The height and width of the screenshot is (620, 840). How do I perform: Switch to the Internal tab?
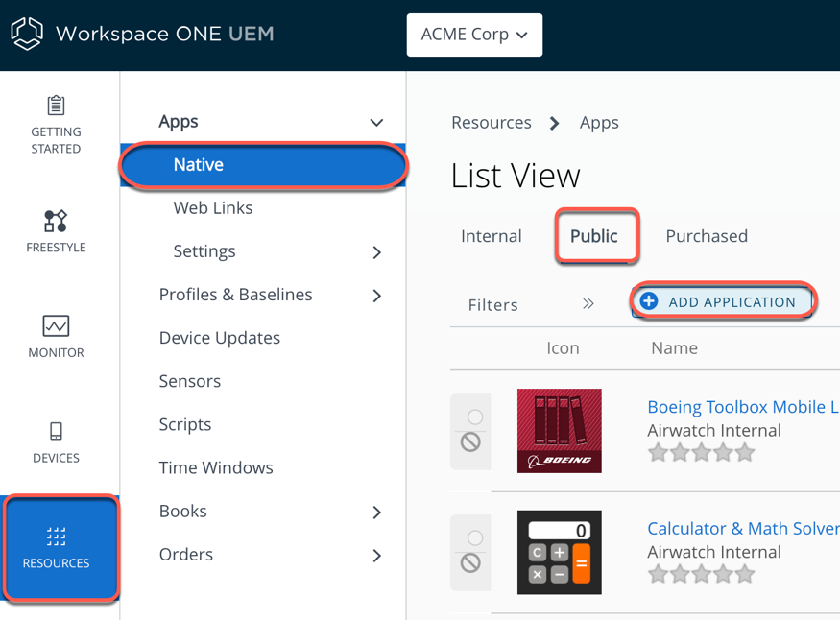pyautogui.click(x=492, y=236)
